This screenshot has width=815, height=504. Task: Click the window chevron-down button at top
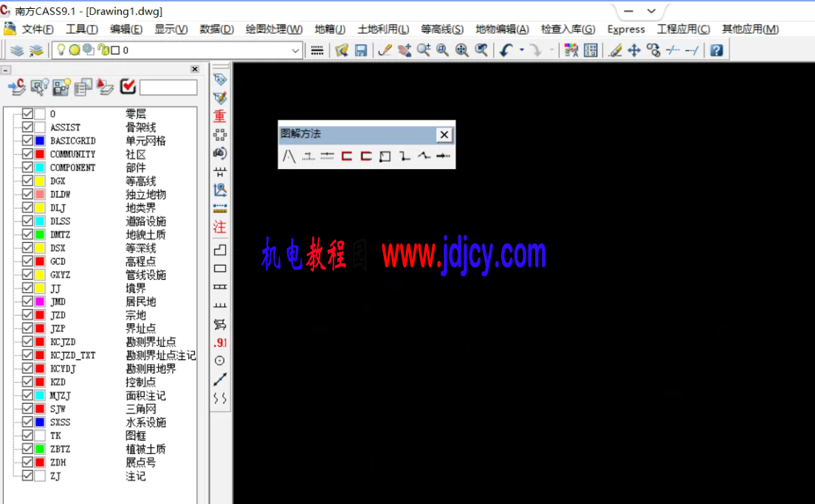click(x=651, y=11)
